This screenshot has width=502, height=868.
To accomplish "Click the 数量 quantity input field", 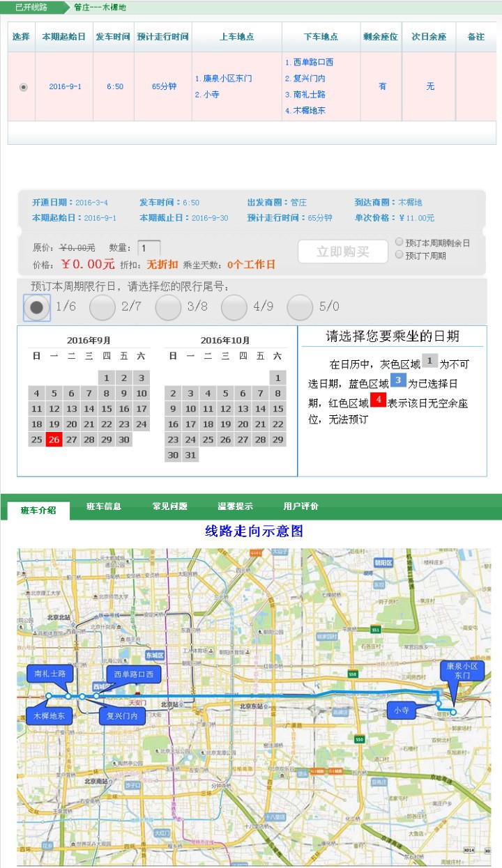I will coord(149,248).
